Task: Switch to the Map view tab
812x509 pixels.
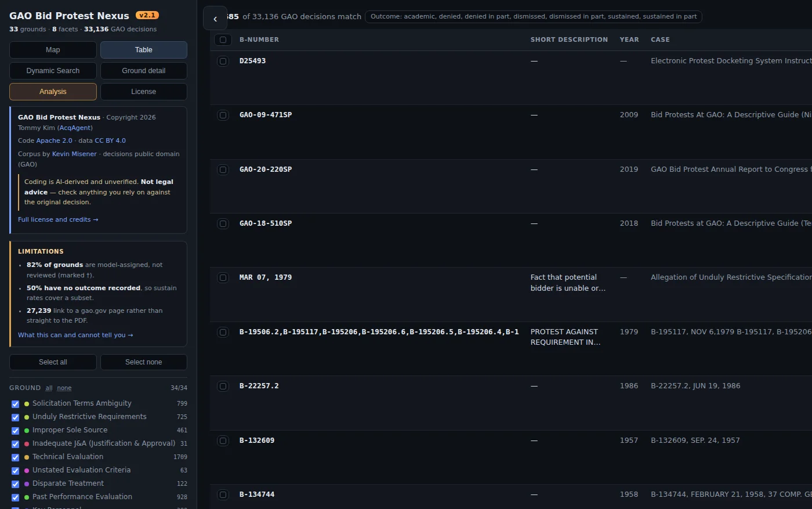Action: [53, 50]
